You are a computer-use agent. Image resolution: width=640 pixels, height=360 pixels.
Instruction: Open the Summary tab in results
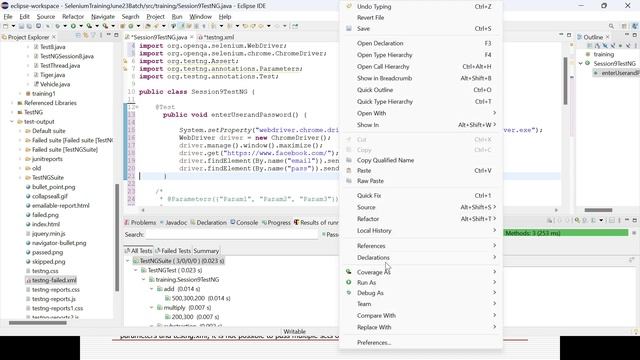tap(206, 251)
